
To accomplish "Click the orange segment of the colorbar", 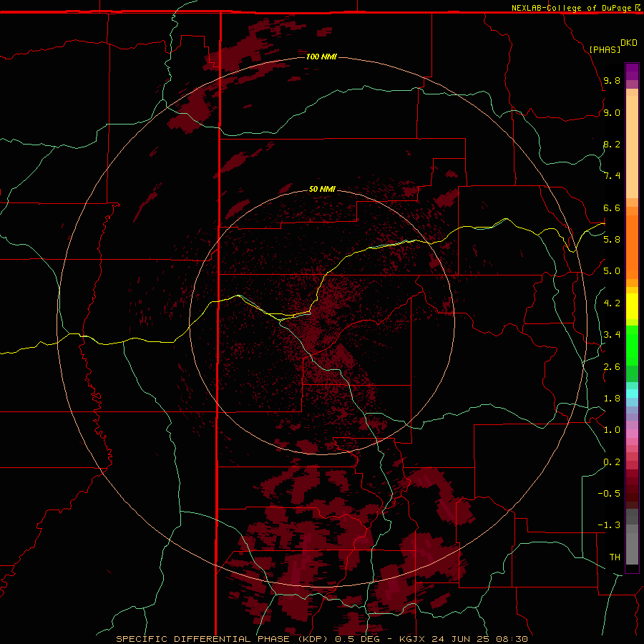I will click(x=632, y=247).
